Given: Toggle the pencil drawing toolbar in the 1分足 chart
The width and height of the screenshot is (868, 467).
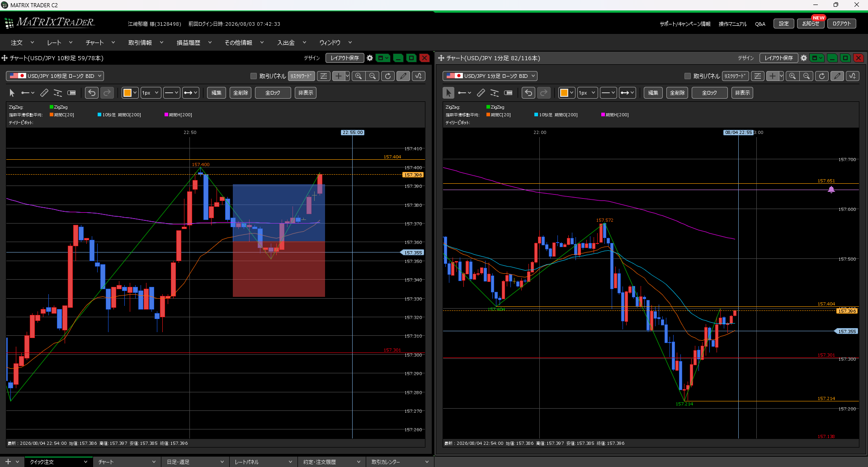Looking at the screenshot, I should (837, 76).
